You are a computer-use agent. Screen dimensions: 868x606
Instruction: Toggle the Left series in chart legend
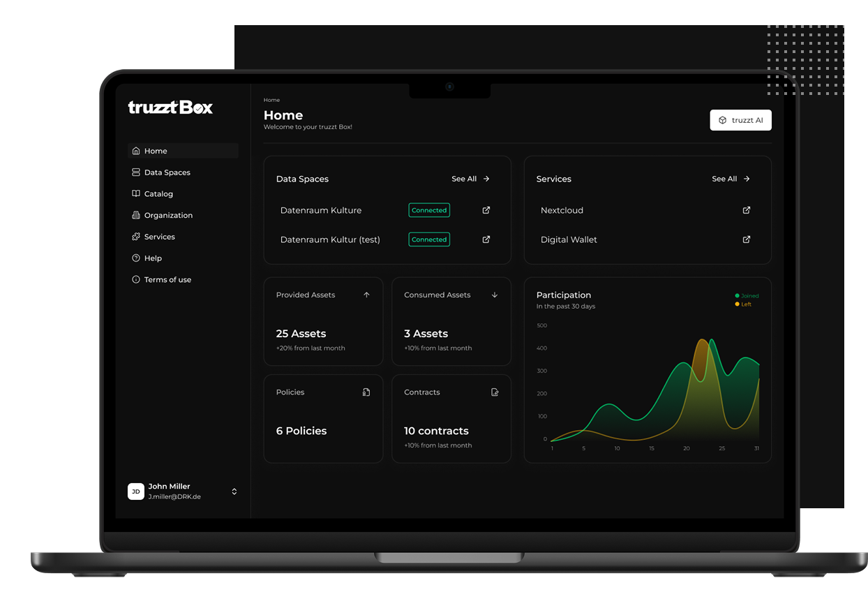[x=744, y=304]
